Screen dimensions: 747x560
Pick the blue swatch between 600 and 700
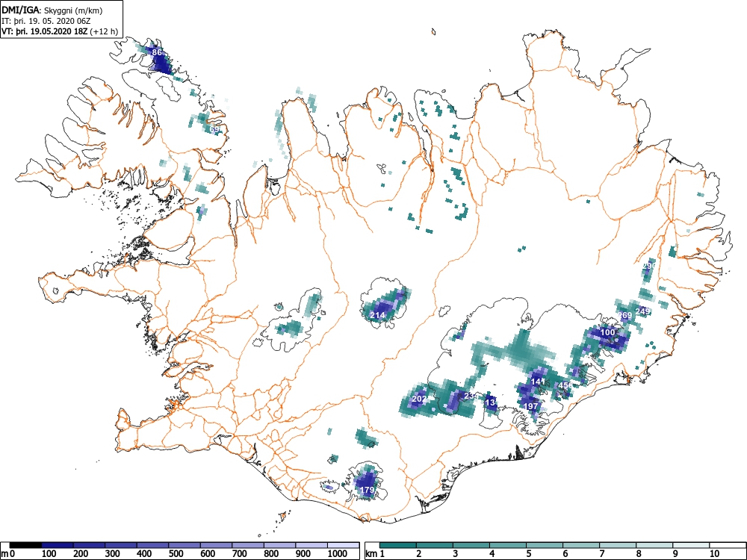217,545
